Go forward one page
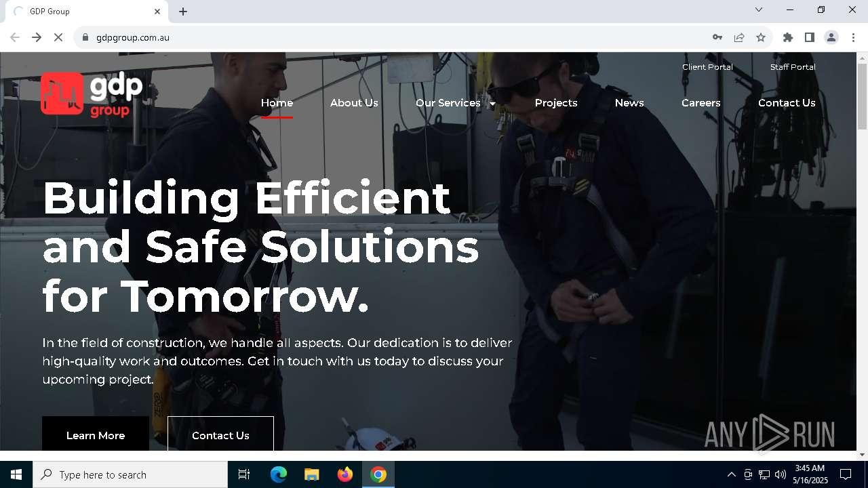 click(37, 37)
